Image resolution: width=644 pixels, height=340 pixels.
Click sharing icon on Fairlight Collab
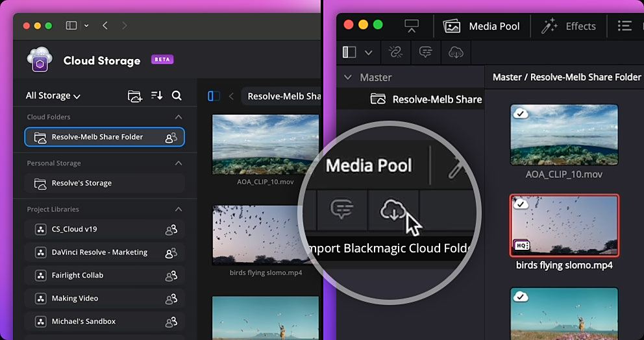click(x=171, y=276)
